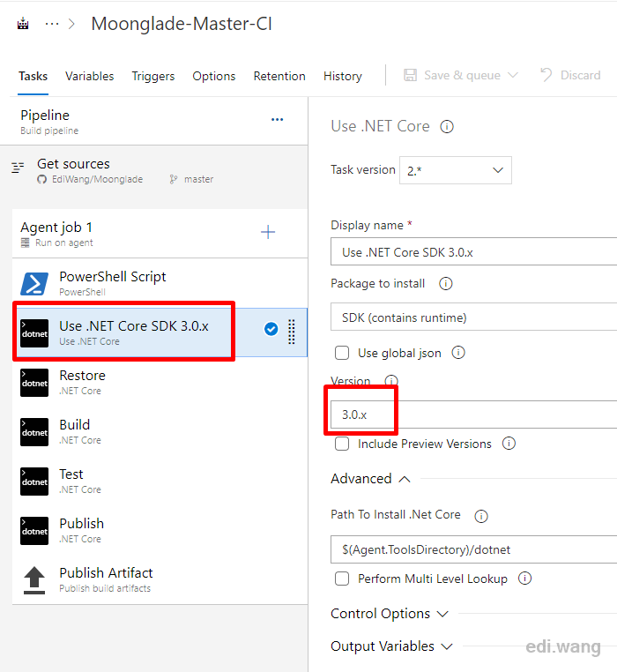Click the GitHub icon beside EdiWang/Moonglade
The height and width of the screenshot is (672, 617).
point(41,179)
